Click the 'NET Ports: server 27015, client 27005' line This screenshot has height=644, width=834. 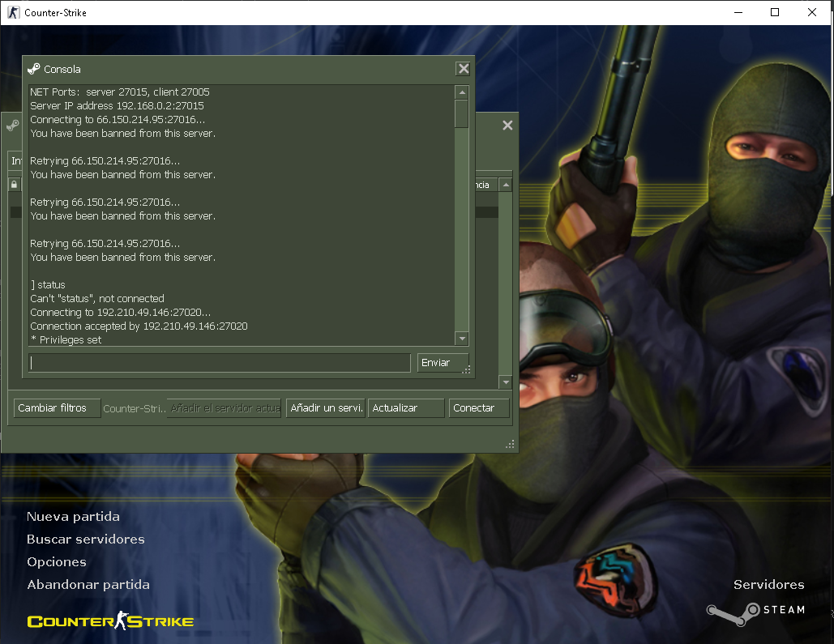tap(120, 92)
